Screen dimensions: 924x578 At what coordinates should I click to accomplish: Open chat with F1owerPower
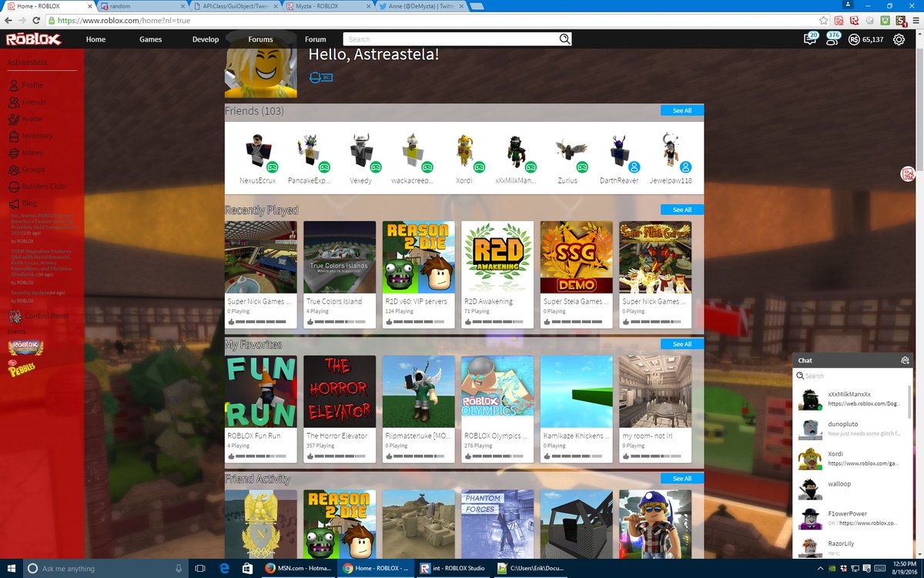click(852, 518)
